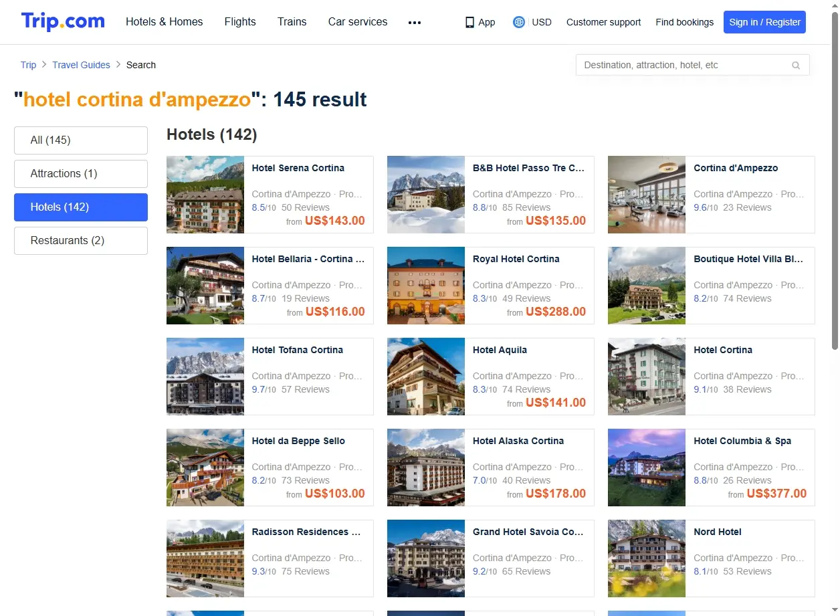The height and width of the screenshot is (616, 840).
Task: Open Find bookings
Action: pyautogui.click(x=685, y=22)
